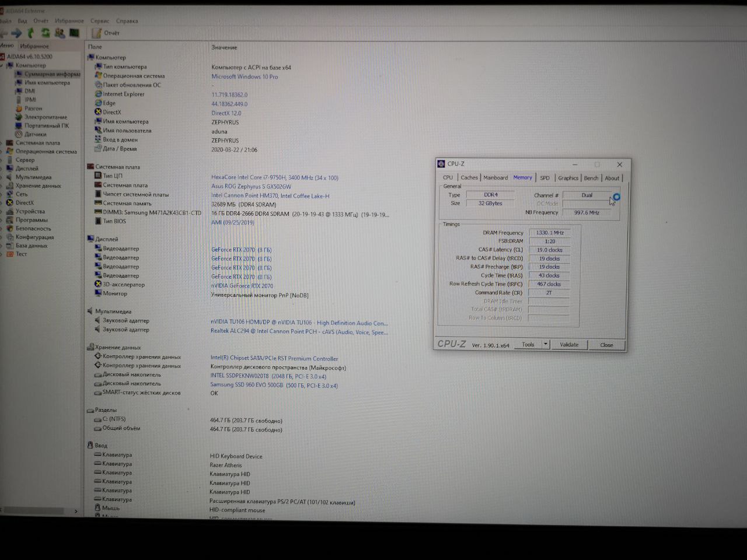This screenshot has width=747, height=560.
Task: Click the Forward arrow in AIDA64 toolbar
Action: (16, 33)
